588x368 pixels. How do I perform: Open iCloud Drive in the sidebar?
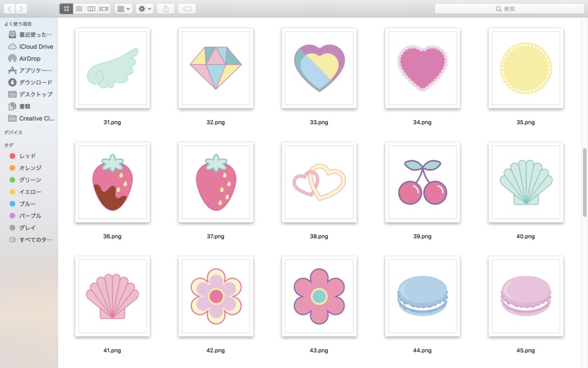(30, 47)
